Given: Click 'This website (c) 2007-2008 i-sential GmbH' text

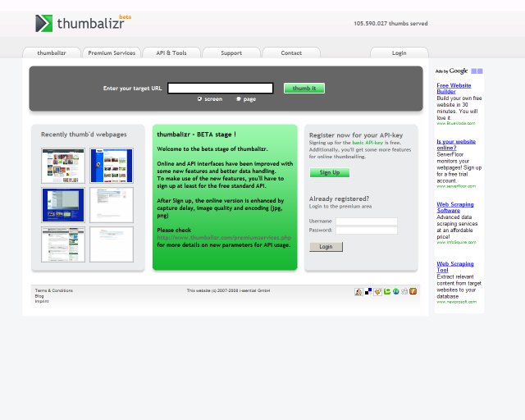Looking at the screenshot, I should click(x=228, y=290).
